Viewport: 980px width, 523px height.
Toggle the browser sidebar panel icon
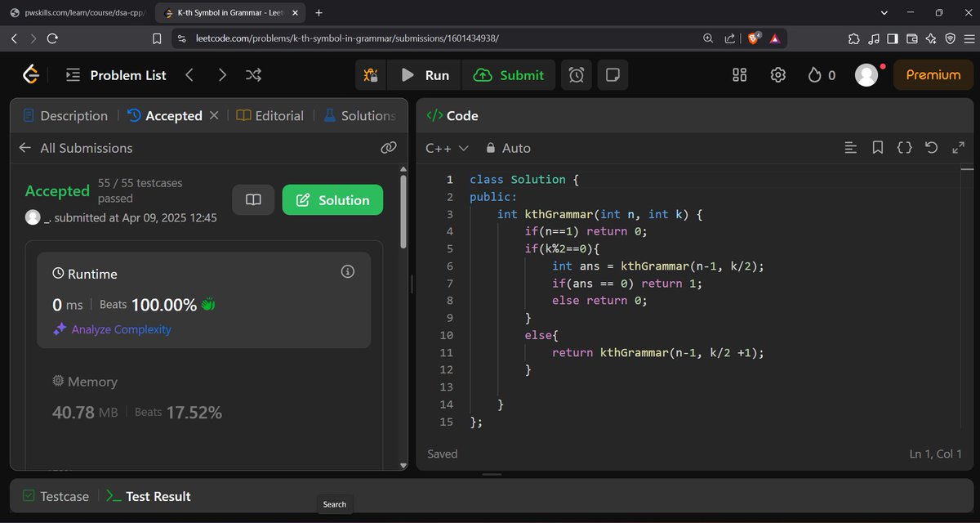coord(893,38)
